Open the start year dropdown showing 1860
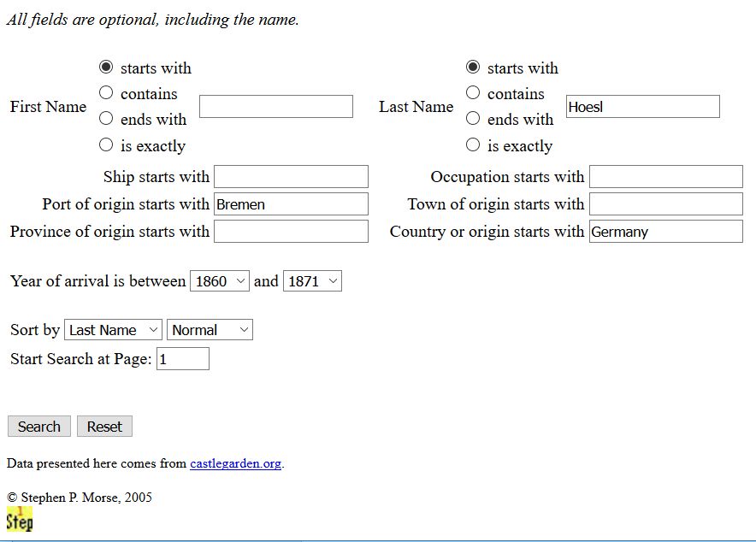Screen dimensions: 756x542 pyautogui.click(x=220, y=281)
